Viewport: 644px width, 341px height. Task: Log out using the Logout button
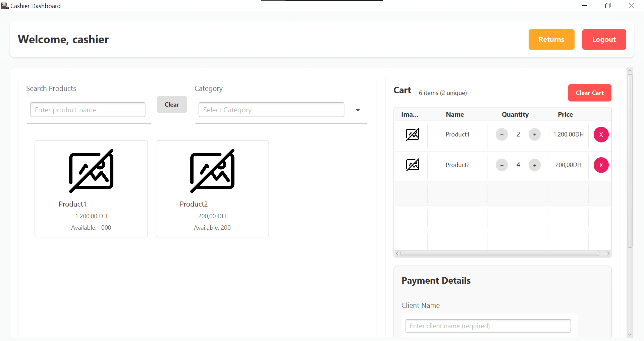[x=604, y=40]
